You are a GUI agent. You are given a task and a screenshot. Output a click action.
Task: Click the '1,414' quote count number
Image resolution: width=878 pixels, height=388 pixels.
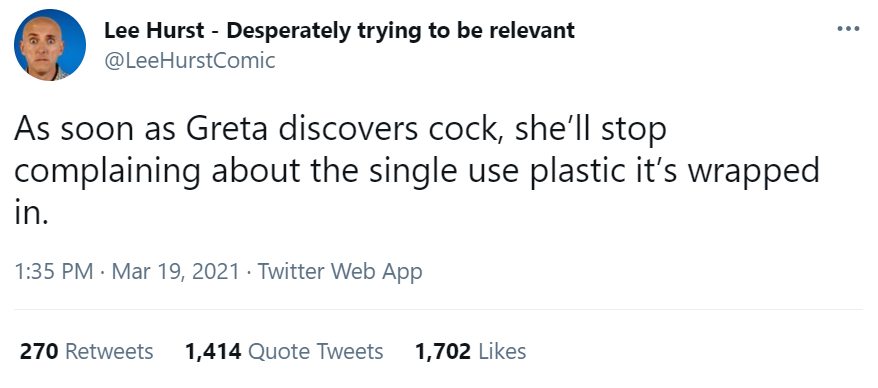pyautogui.click(x=213, y=352)
